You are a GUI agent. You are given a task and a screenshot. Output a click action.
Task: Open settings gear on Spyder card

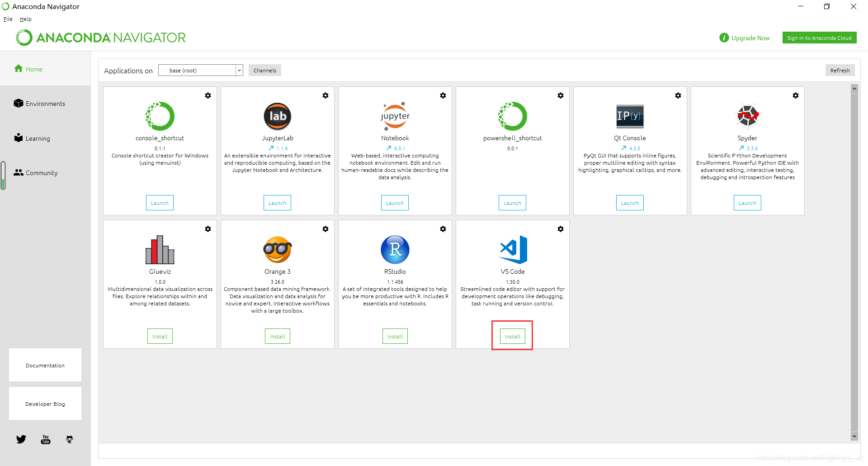pos(796,95)
